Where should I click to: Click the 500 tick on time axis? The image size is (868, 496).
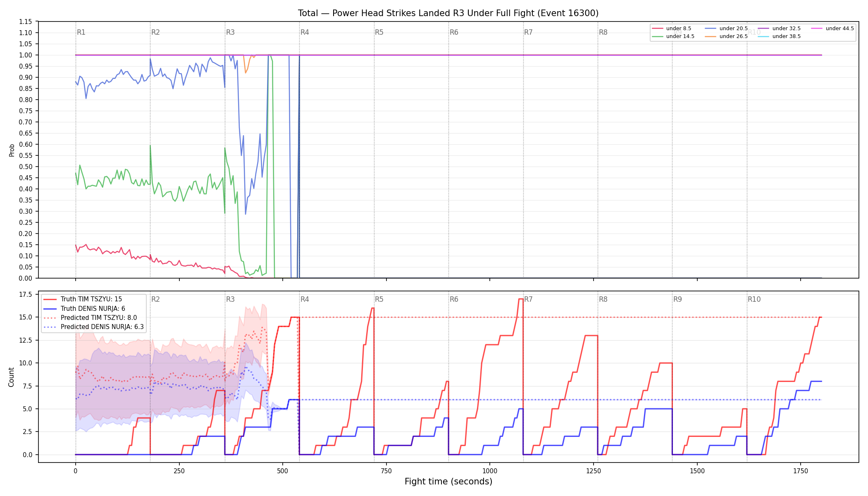tap(283, 471)
